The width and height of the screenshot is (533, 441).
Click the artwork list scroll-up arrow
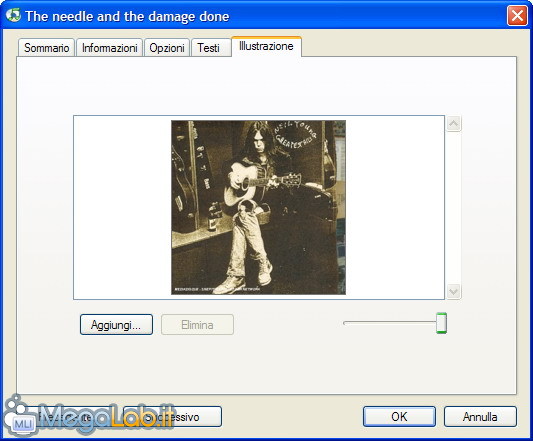coord(453,123)
